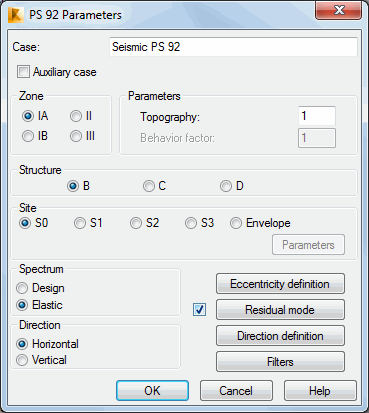
Task: Enable the Auxiliary case checkbox
Action: pos(23,72)
